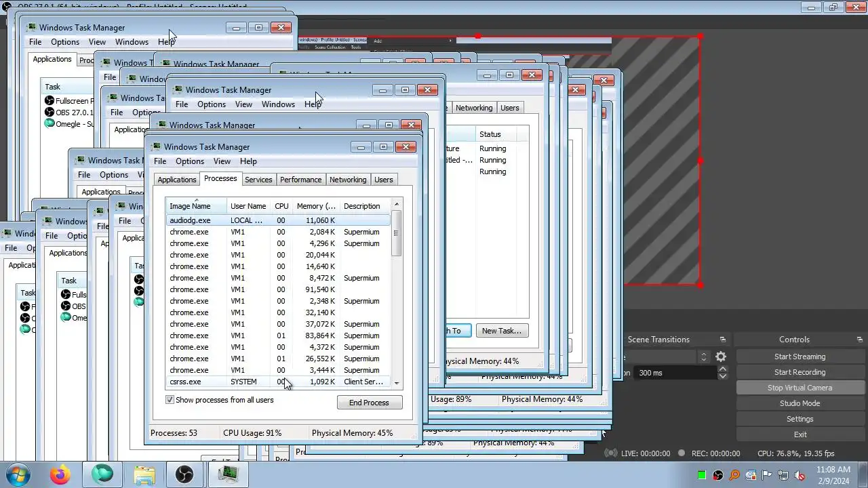Image resolution: width=868 pixels, height=488 pixels.
Task: Click the OBS REC status dot
Action: click(682, 453)
